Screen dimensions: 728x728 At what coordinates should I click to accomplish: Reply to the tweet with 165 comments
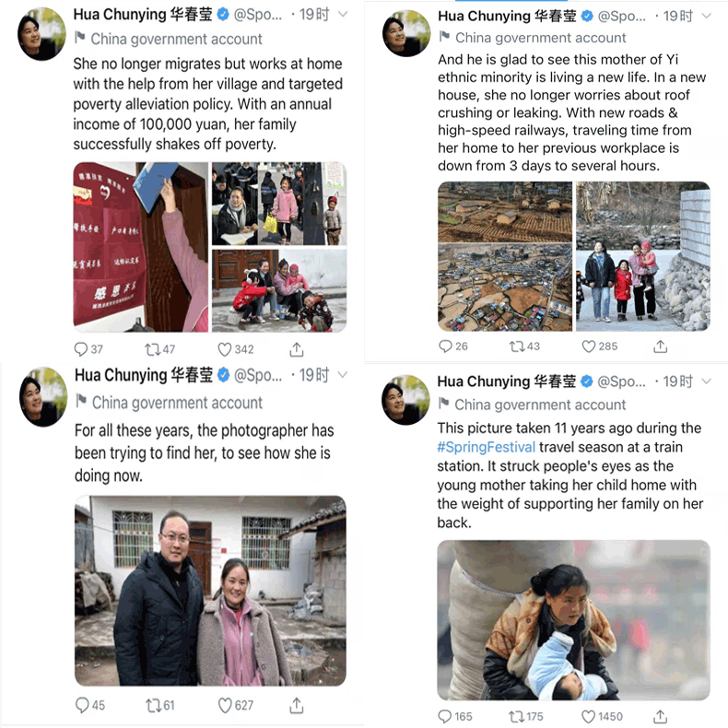445,716
